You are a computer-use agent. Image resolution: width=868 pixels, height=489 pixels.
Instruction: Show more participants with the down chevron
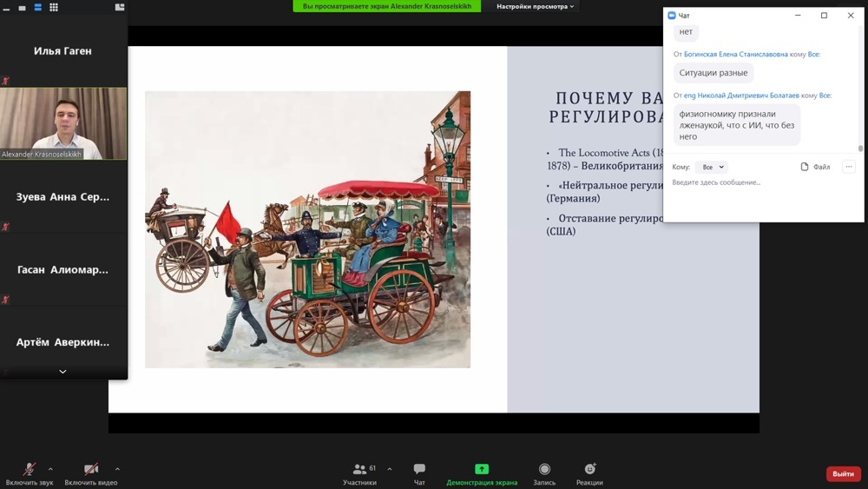pos(62,372)
